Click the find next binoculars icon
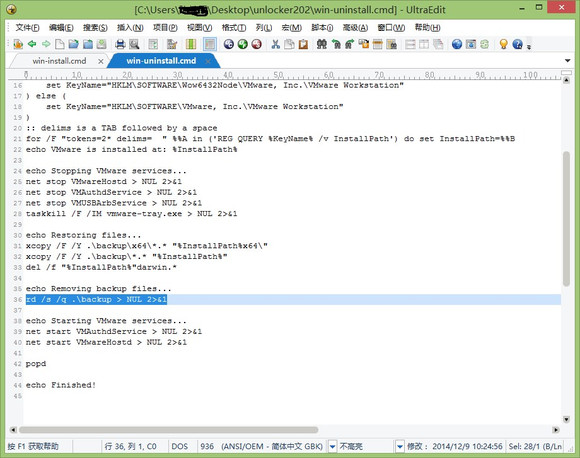The image size is (580, 458). click(350, 44)
